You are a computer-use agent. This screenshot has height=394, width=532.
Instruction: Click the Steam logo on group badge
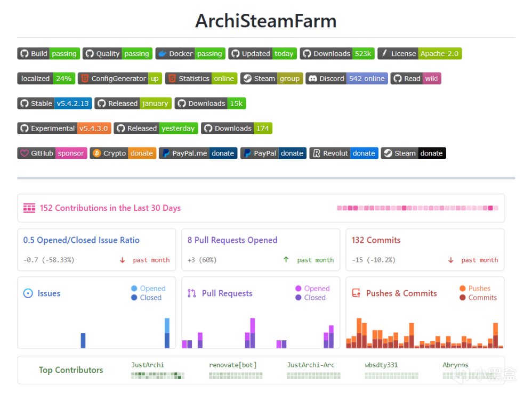(x=248, y=79)
